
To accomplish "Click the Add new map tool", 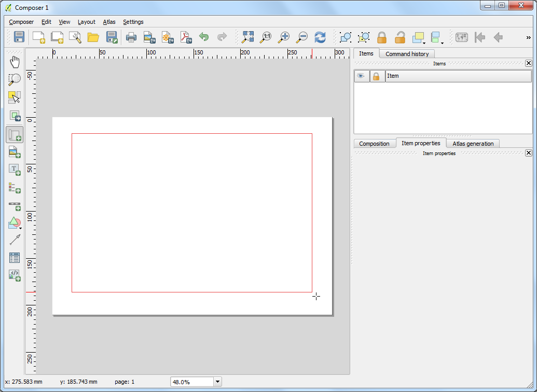I will pos(15,135).
